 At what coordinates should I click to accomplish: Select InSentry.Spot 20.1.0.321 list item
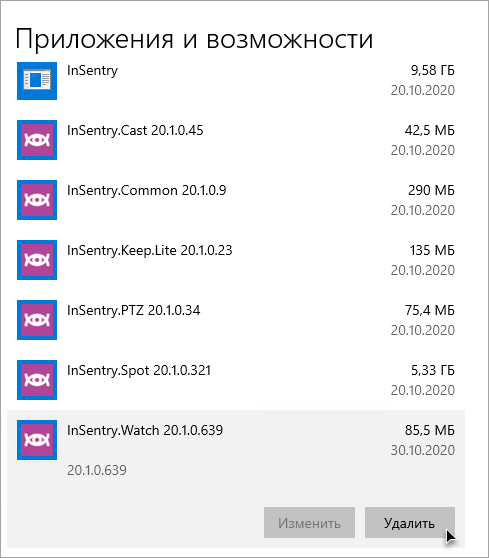(x=236, y=380)
